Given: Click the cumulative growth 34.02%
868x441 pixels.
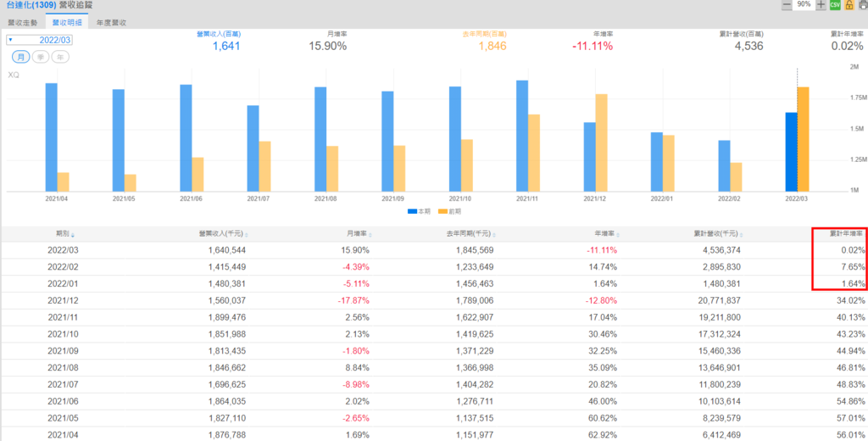Looking at the screenshot, I should (x=851, y=300).
